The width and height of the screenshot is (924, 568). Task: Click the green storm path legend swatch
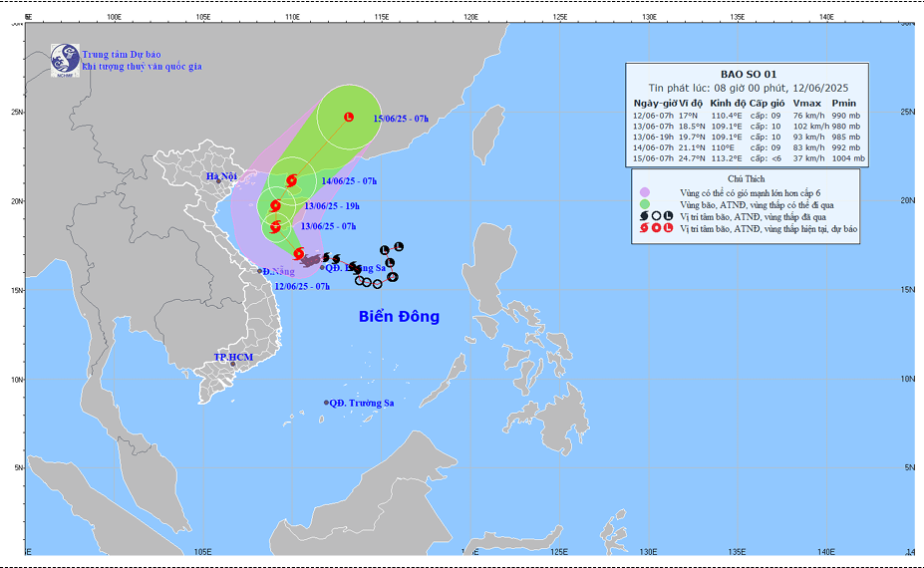click(645, 203)
